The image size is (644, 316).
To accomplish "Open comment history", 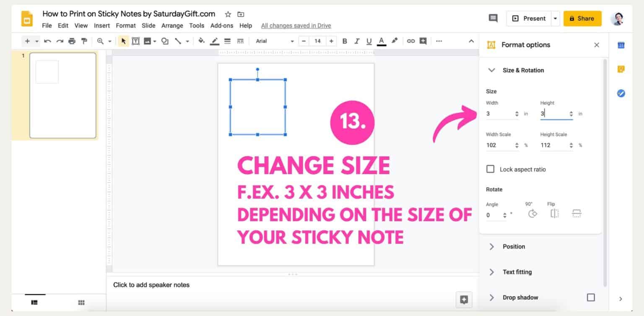I will [493, 18].
